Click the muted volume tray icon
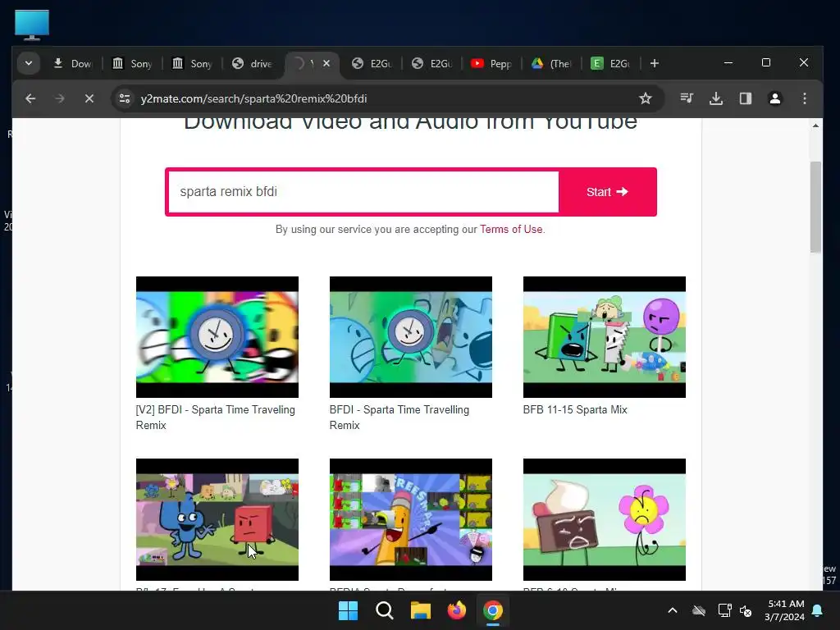The image size is (840, 630). point(745,610)
